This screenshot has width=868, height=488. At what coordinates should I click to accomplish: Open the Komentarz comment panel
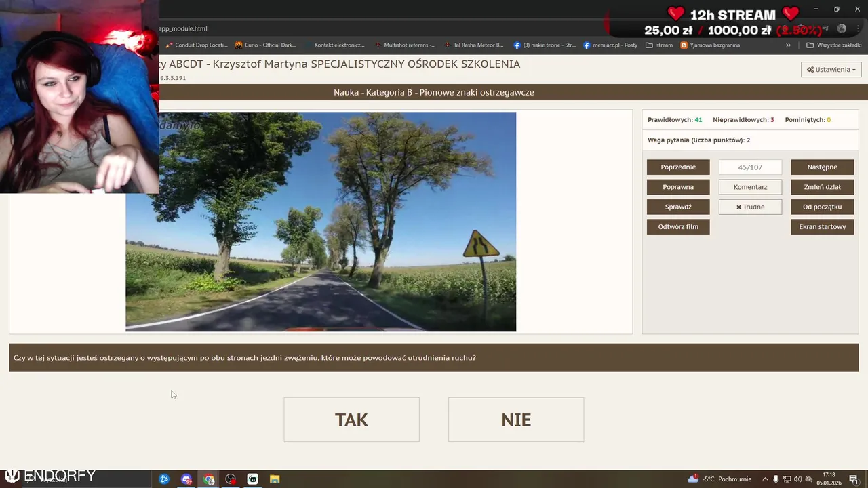(x=750, y=187)
